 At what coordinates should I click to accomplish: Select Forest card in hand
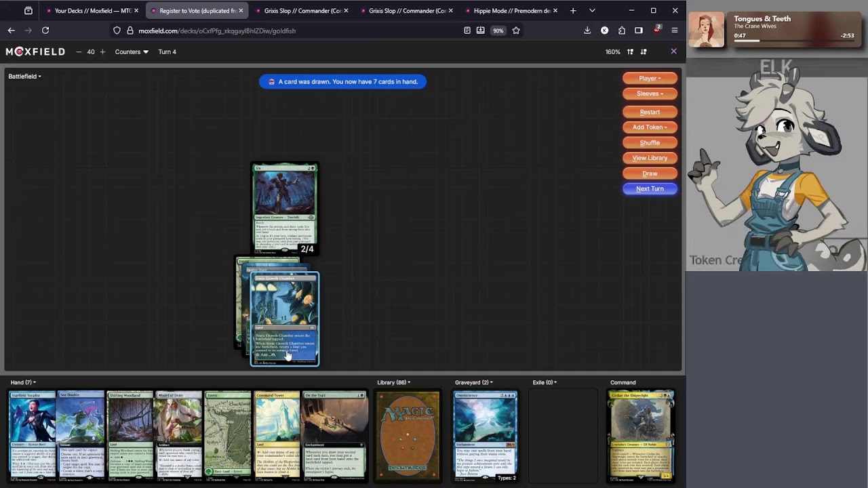coord(228,436)
